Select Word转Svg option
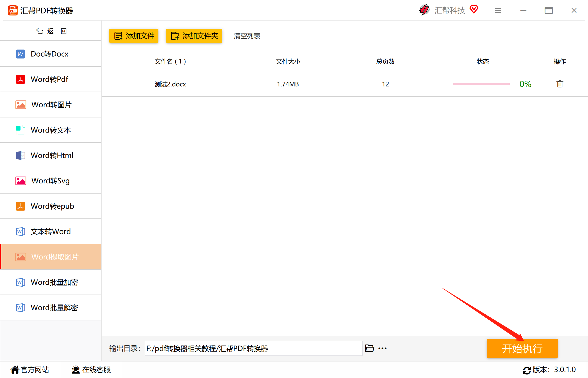Screen dimensions: 588x378 click(51, 181)
